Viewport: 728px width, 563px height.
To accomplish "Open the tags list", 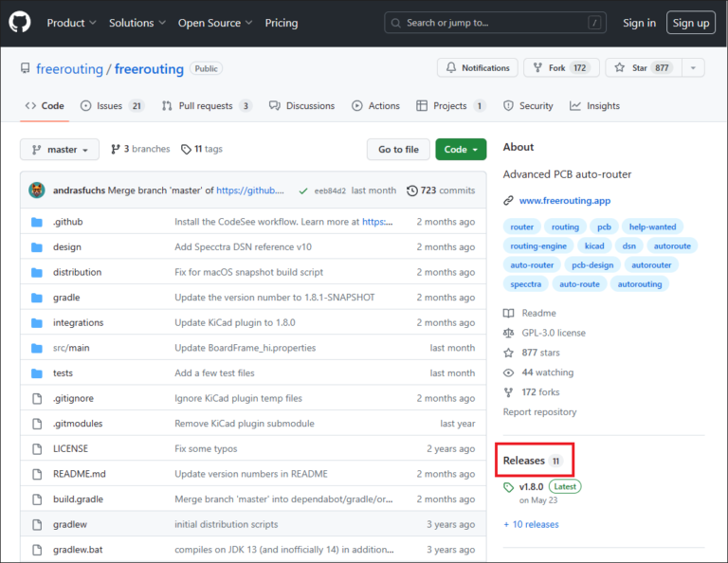I will [201, 150].
